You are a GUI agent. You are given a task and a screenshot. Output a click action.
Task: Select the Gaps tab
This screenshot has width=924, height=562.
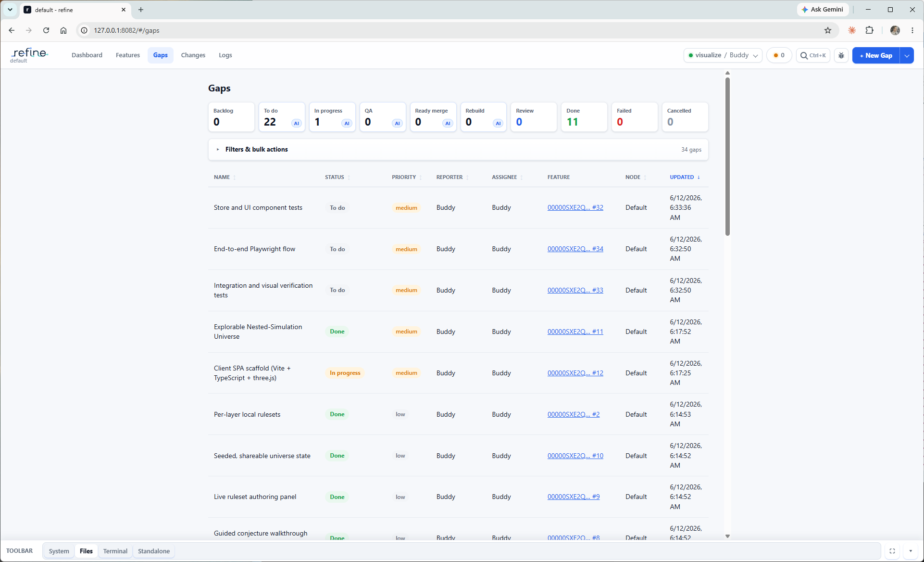click(x=161, y=55)
